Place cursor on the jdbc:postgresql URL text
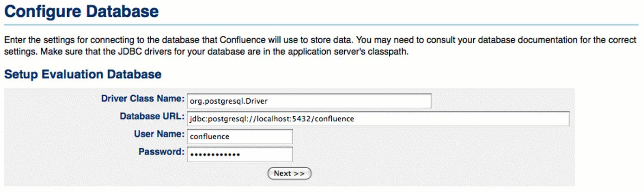 [x=271, y=119]
